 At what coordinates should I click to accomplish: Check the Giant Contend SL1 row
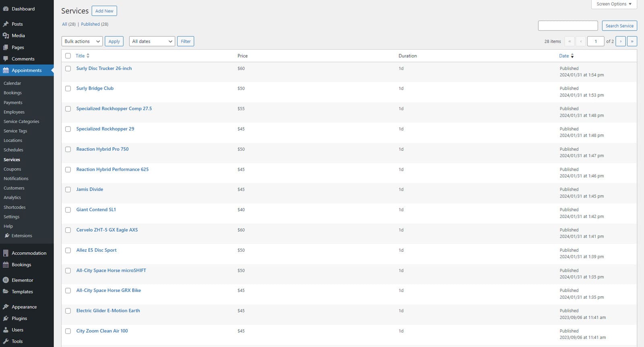[68, 210]
